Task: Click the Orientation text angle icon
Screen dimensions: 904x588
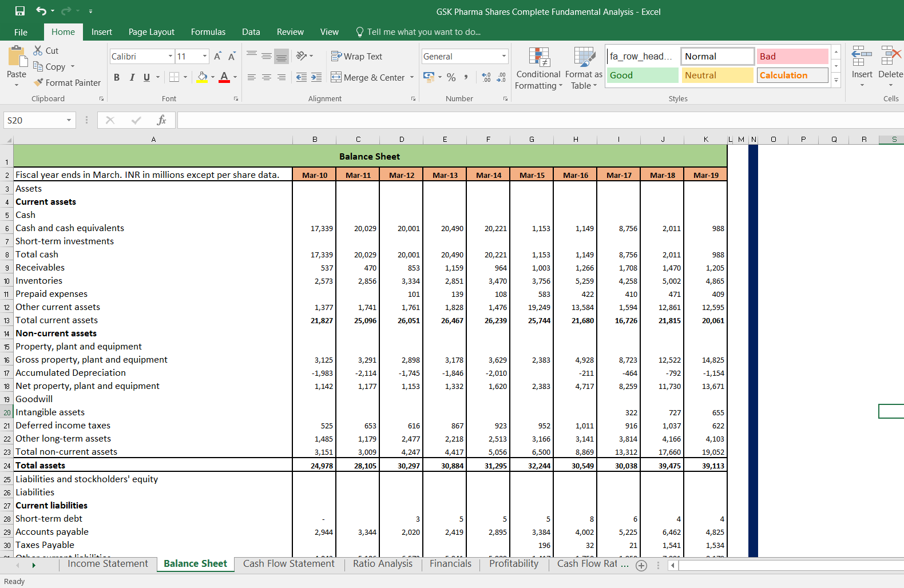Action: click(x=301, y=55)
